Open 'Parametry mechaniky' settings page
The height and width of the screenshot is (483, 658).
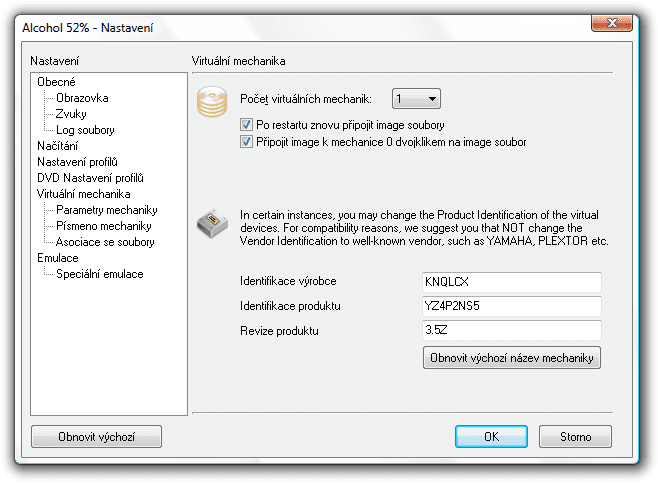click(x=107, y=209)
